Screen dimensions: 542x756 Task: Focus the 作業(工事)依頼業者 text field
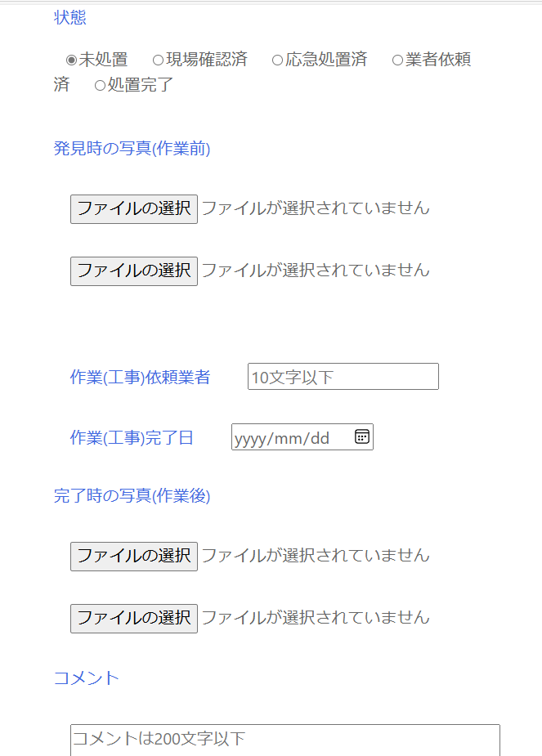pos(343,377)
